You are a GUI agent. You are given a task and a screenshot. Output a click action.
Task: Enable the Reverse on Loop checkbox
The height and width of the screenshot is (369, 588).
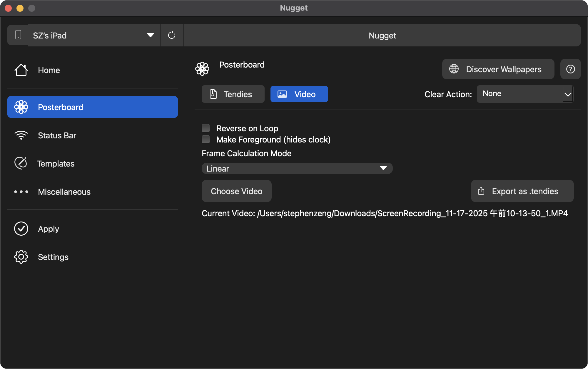coord(206,128)
